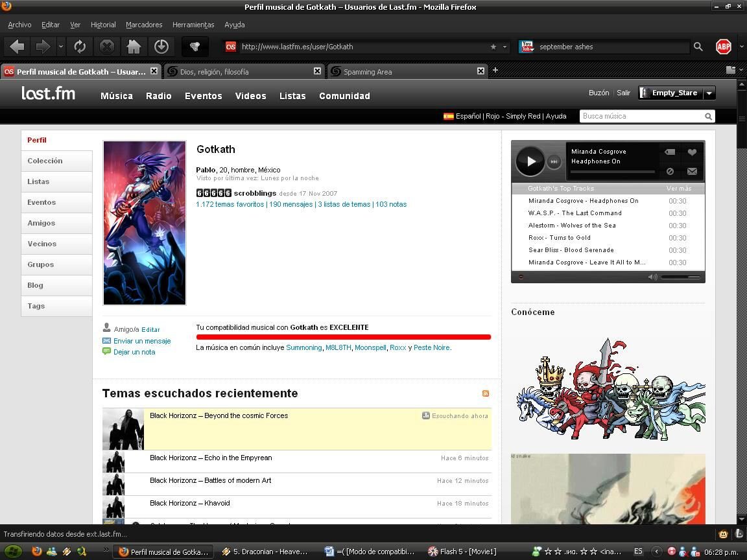
Task: Open the Comunidad navigation item
Action: 344,96
